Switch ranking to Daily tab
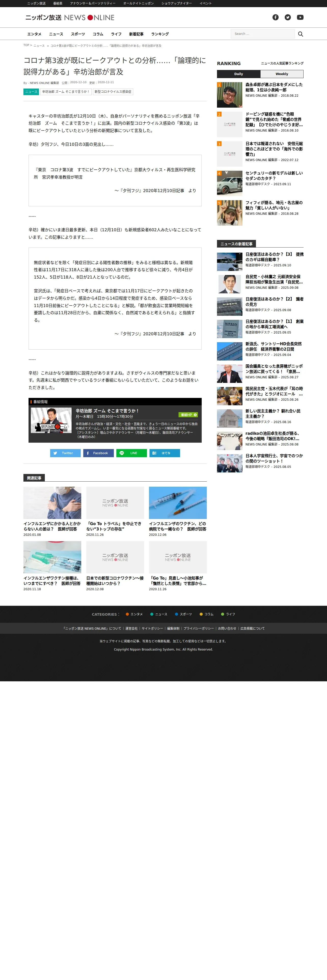 point(239,74)
